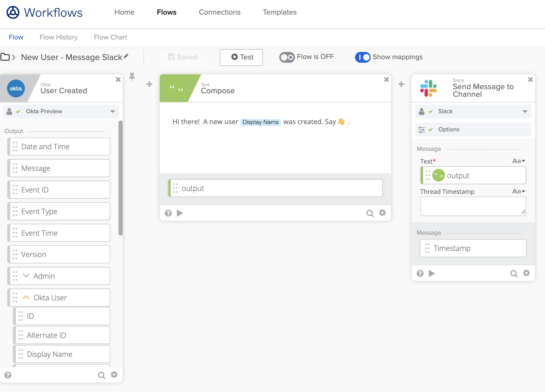Click the pencil icon to rename flow
Image resolution: width=545 pixels, height=392 pixels.
coord(126,57)
